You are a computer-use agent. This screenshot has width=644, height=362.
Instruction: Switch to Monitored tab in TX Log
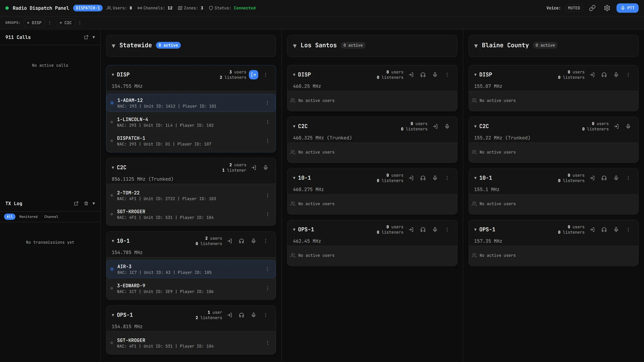coord(28,217)
